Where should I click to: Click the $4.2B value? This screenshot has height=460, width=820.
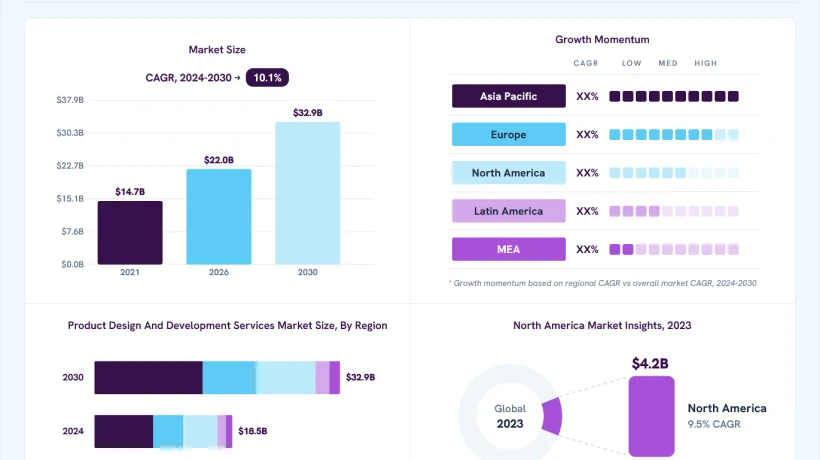point(650,363)
